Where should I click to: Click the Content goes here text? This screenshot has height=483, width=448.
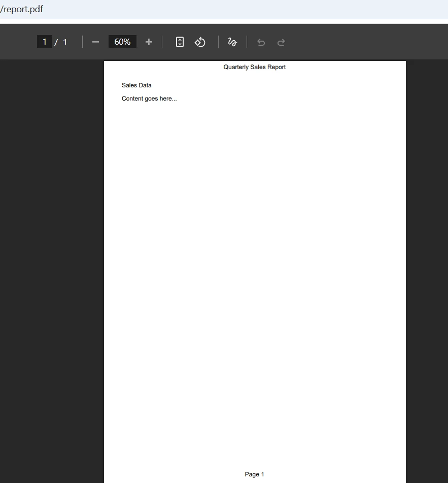(x=149, y=98)
